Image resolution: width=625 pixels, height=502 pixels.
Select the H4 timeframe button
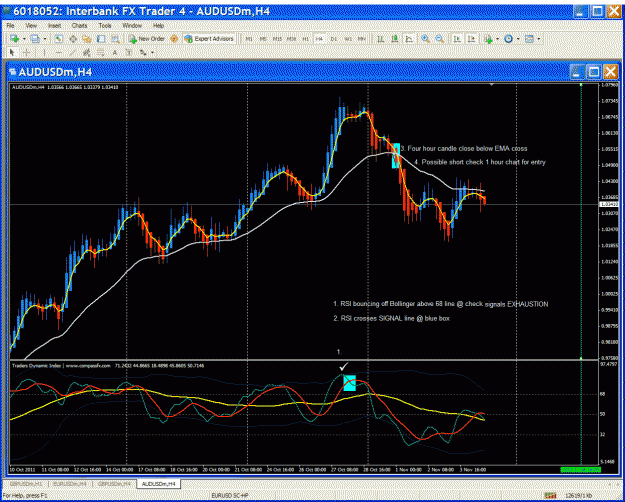319,39
